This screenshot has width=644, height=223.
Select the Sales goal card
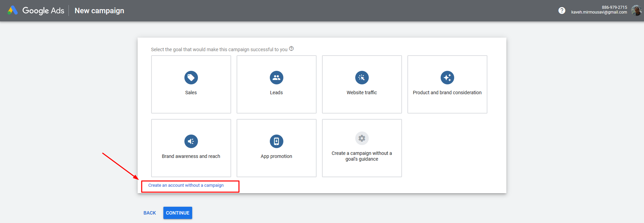(191, 84)
